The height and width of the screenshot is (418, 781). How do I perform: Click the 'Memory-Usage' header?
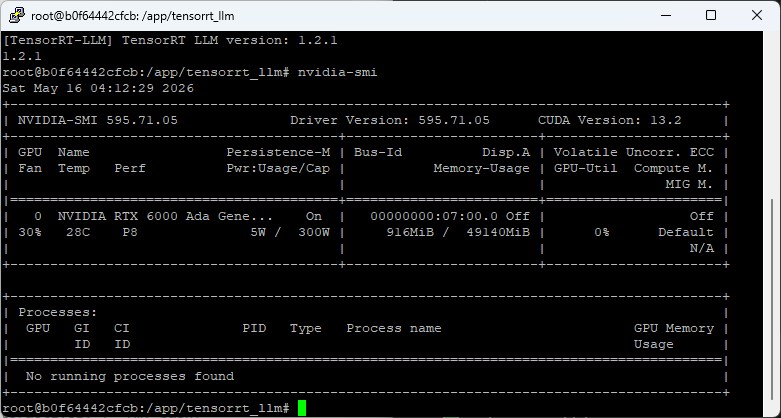(x=482, y=168)
